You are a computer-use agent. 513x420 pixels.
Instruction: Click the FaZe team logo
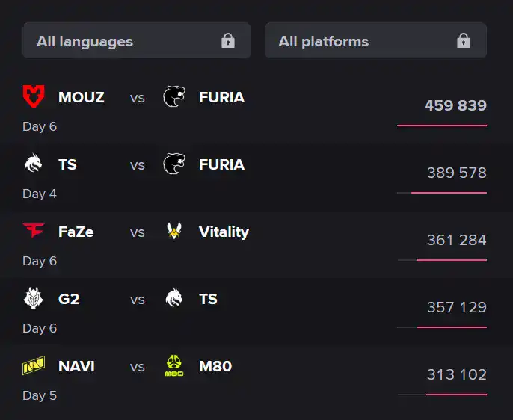click(34, 232)
